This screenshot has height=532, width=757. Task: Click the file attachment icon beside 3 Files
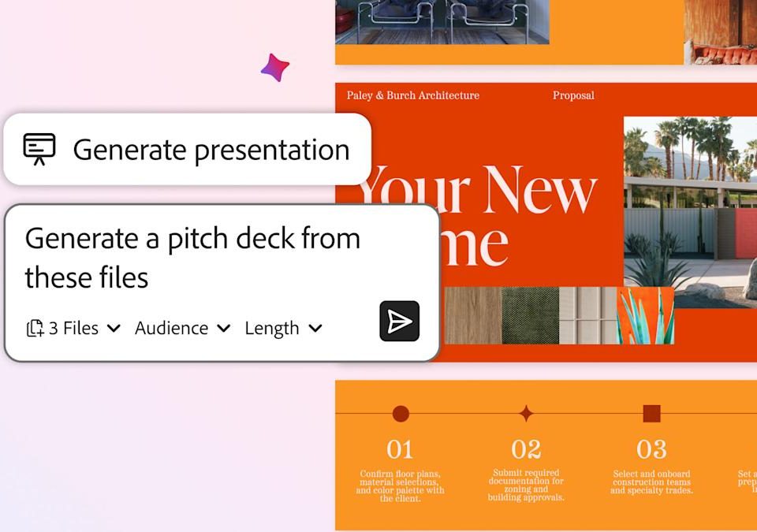35,329
